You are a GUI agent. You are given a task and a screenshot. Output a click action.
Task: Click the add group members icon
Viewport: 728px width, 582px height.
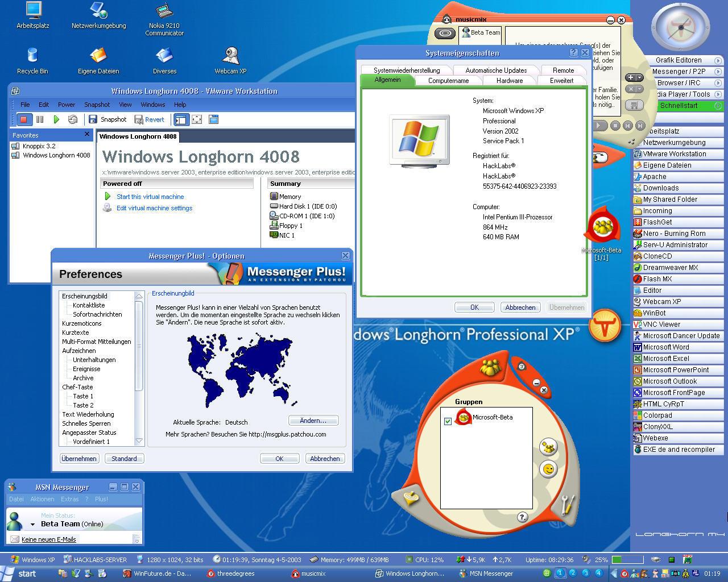[548, 447]
